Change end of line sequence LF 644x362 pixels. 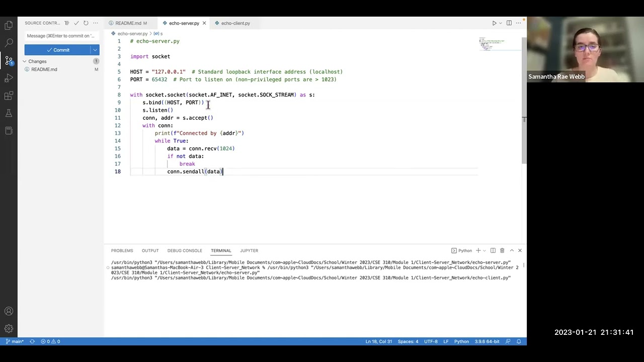click(446, 341)
